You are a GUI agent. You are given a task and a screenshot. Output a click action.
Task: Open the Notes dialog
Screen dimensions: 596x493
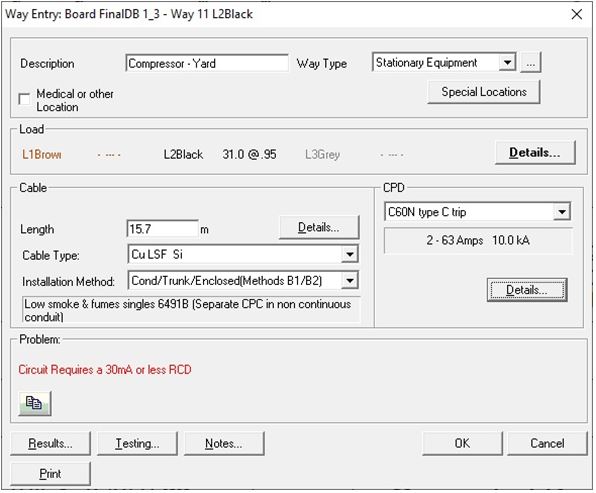pyautogui.click(x=224, y=443)
